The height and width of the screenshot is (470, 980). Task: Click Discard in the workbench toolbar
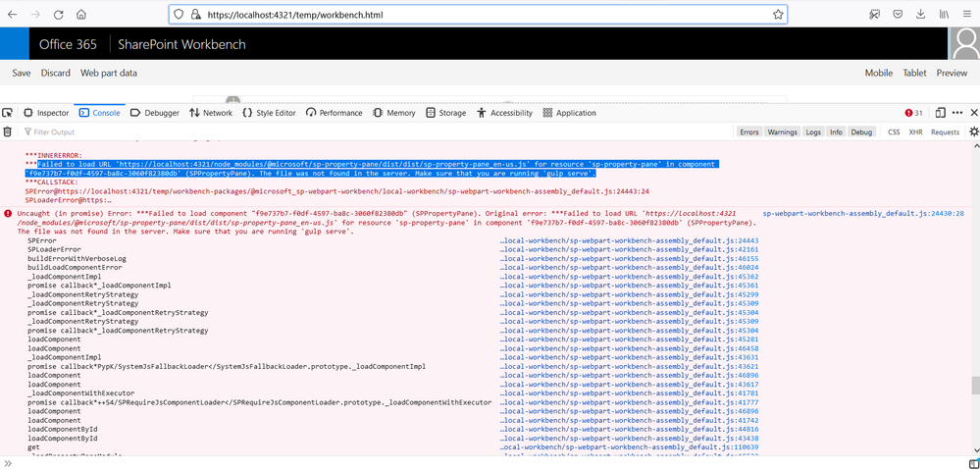56,74
